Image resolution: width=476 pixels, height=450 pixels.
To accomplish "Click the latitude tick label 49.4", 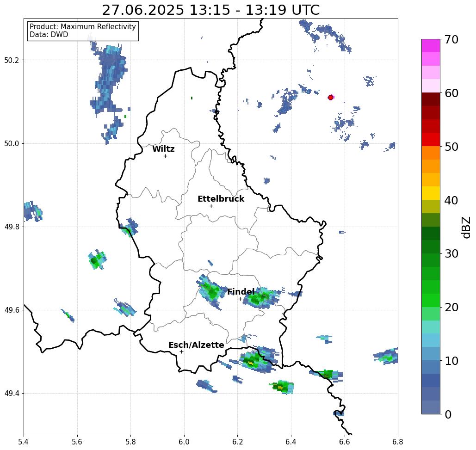I will [12, 394].
